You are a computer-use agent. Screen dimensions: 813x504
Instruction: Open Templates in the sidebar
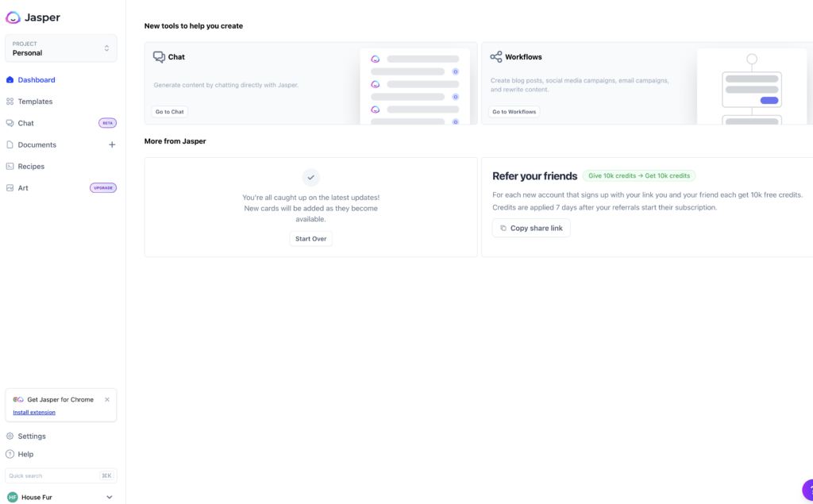tap(35, 102)
